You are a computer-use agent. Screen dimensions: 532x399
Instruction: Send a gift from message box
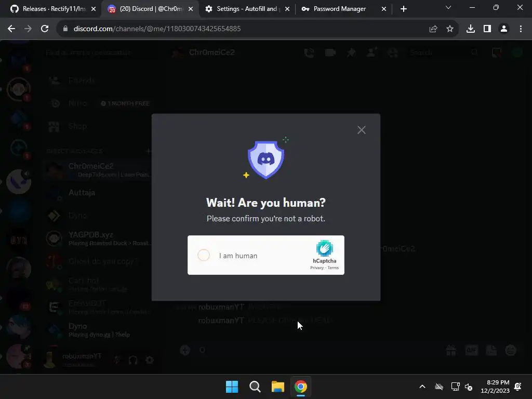451,350
